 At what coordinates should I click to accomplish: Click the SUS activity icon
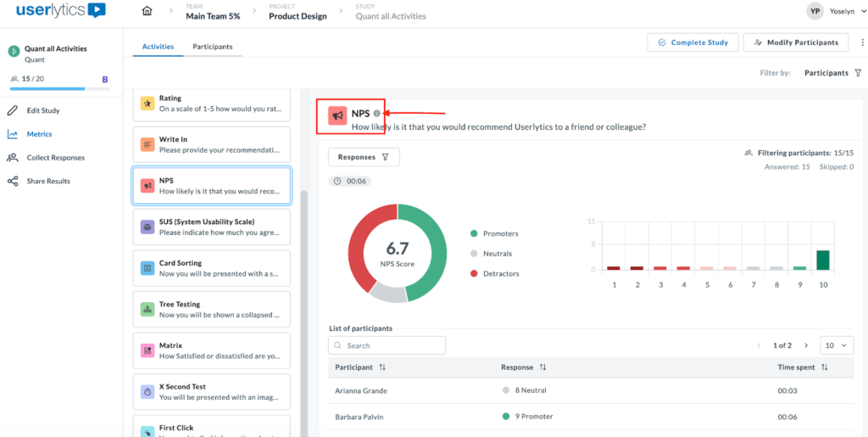[147, 227]
